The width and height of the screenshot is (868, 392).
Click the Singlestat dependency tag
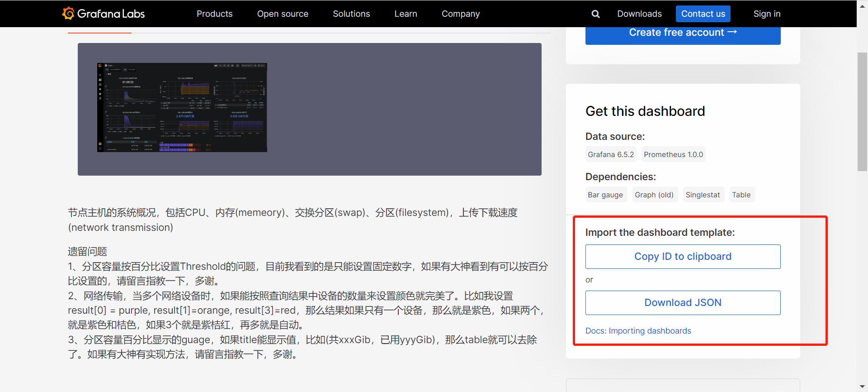click(x=703, y=195)
